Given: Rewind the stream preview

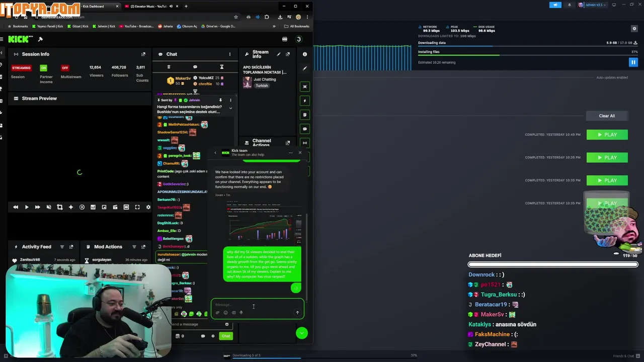Looking at the screenshot, I should pyautogui.click(x=16, y=207).
